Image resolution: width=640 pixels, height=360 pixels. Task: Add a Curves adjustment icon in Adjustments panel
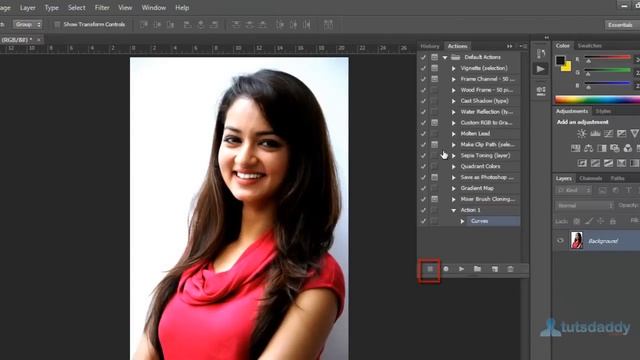[x=608, y=133]
